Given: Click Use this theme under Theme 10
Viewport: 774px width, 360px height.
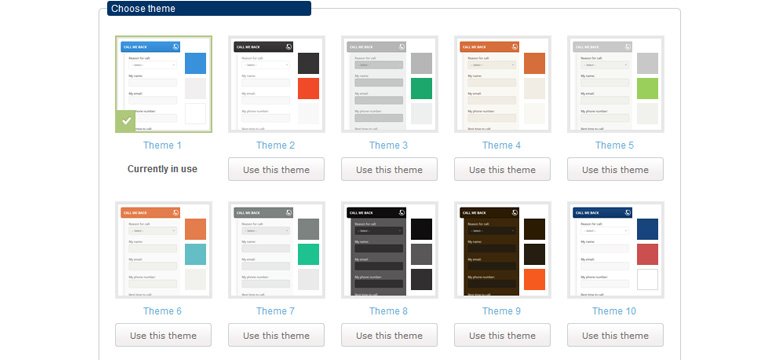Looking at the screenshot, I should point(616,335).
